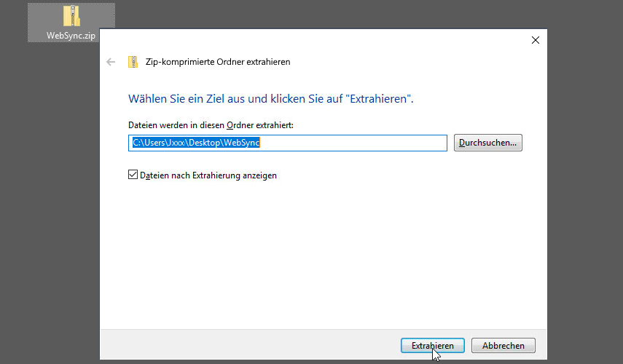Click empty desktop area below WebSync.zip icon
This screenshot has height=364, width=623.
(x=51, y=182)
